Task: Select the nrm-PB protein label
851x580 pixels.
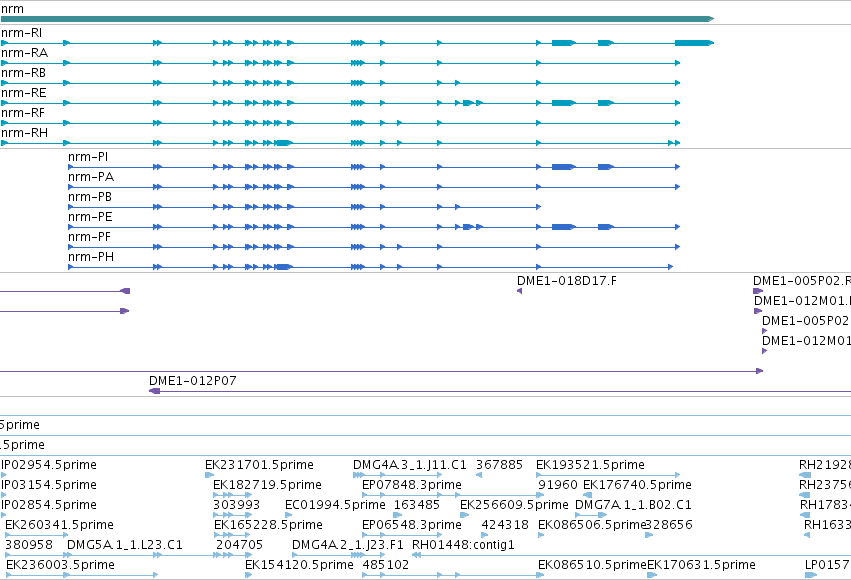Action: pyautogui.click(x=90, y=197)
